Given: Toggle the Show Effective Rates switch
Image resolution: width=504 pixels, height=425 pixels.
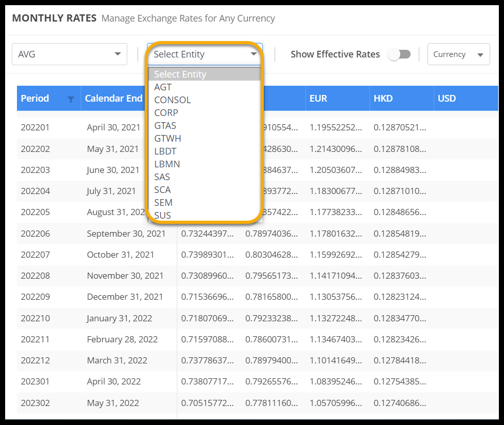Looking at the screenshot, I should pos(399,54).
